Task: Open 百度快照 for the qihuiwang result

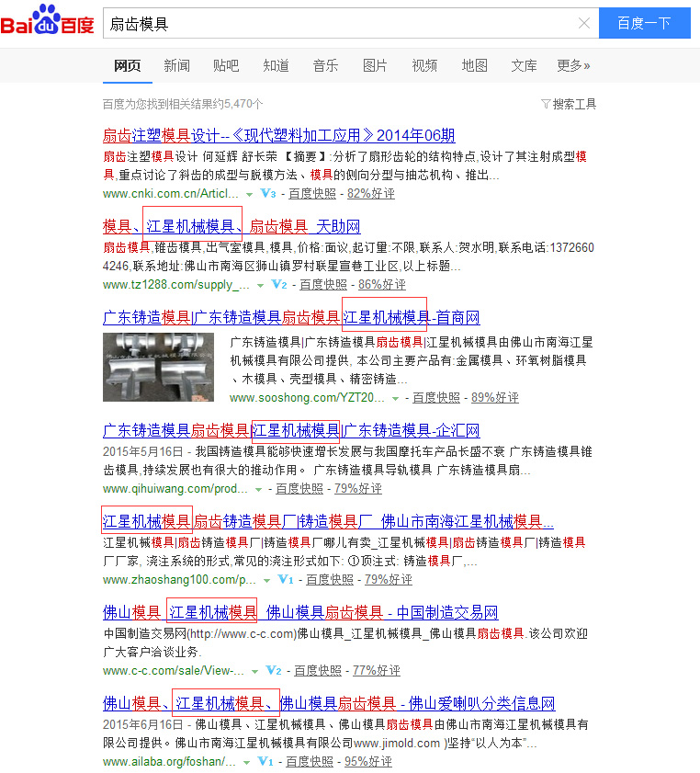Action: coord(299,489)
